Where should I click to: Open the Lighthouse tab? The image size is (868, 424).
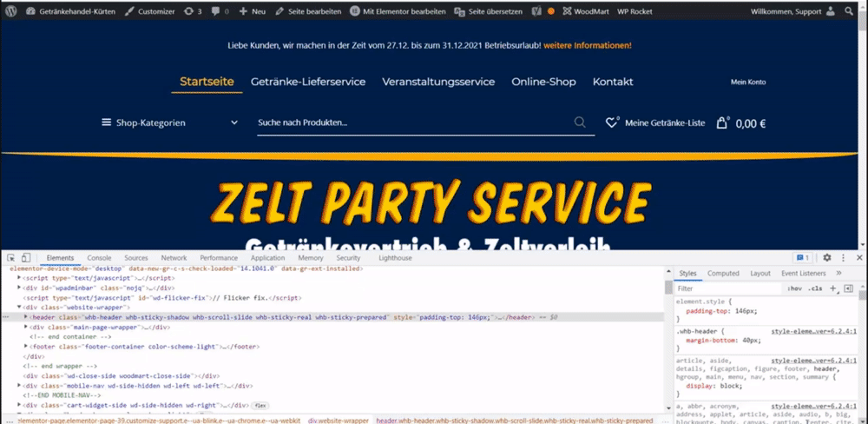395,258
